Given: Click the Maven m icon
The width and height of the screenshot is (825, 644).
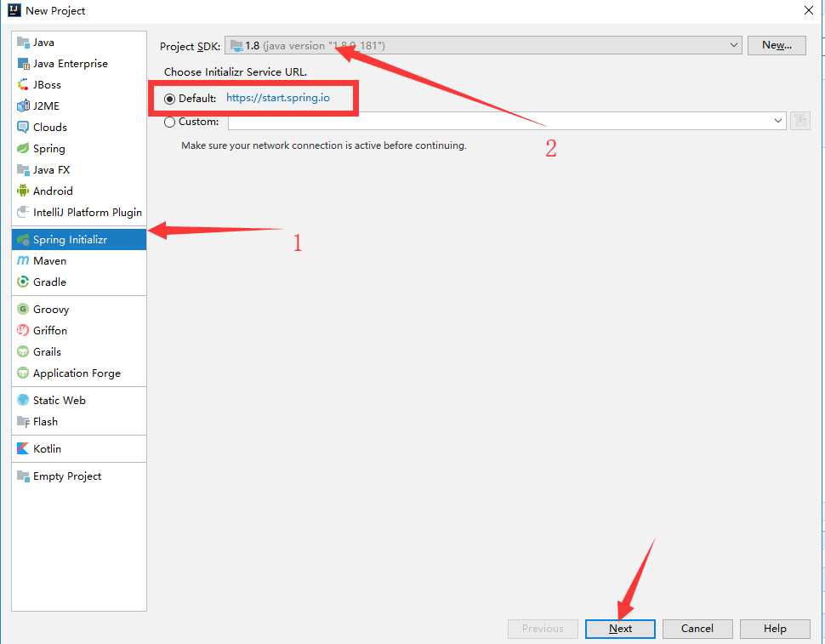Looking at the screenshot, I should tap(23, 260).
